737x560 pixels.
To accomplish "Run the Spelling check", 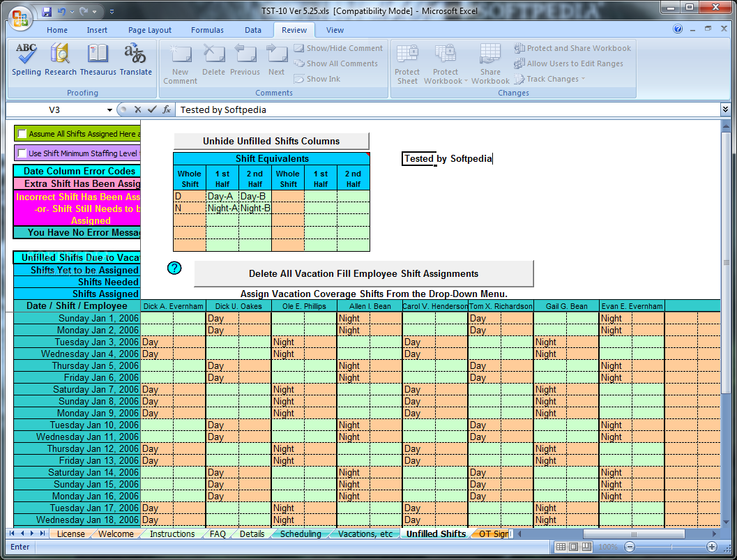I will (x=26, y=60).
